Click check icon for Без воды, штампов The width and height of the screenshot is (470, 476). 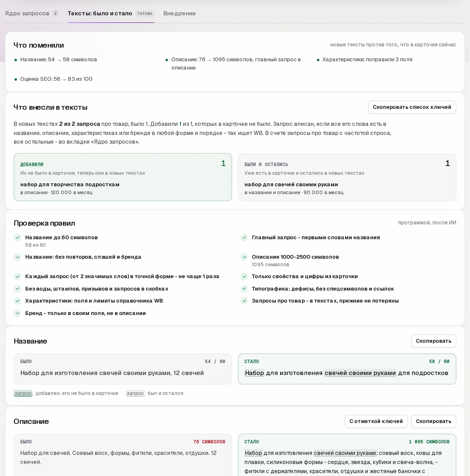tap(18, 289)
